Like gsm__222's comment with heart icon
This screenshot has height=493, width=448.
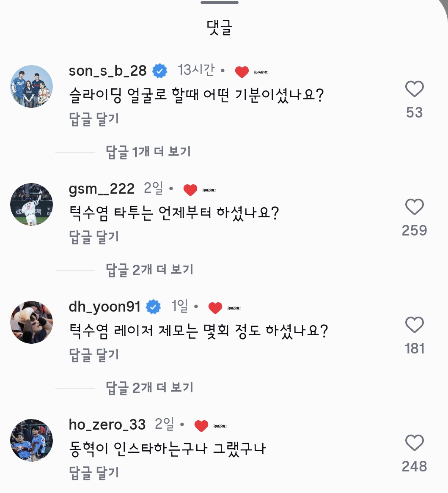(414, 207)
